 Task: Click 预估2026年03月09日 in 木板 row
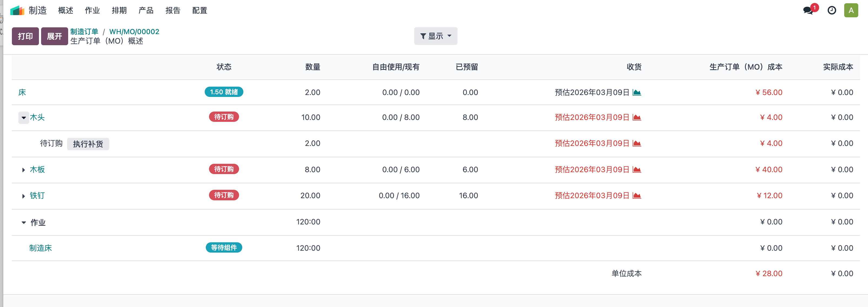592,169
